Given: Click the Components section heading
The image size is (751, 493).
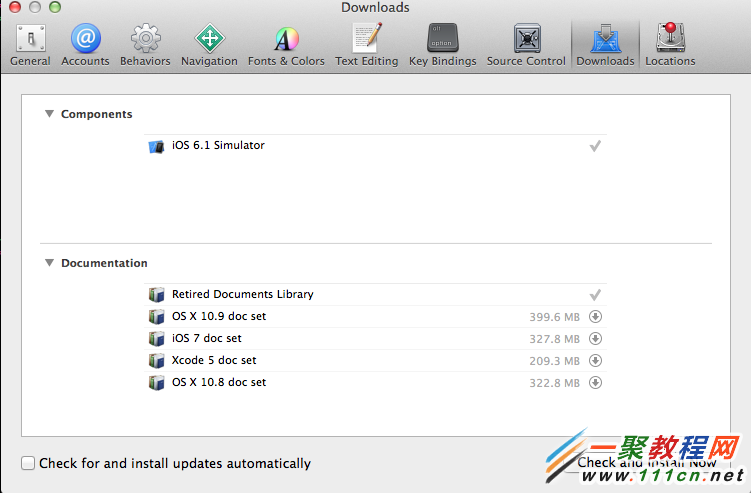Looking at the screenshot, I should coord(97,114).
